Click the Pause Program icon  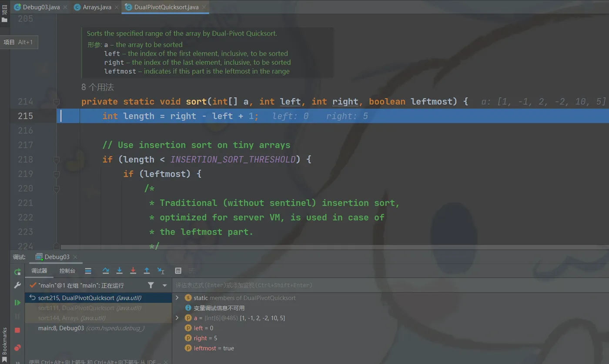coord(17,316)
